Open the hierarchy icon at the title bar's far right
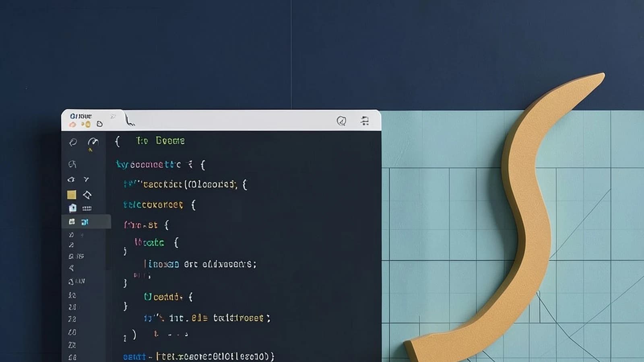 (x=365, y=121)
